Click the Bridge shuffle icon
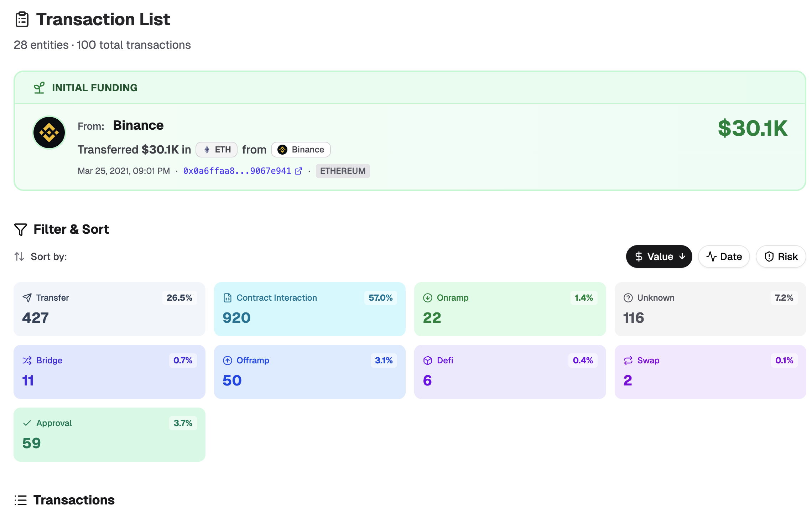Image resolution: width=812 pixels, height=513 pixels. coord(27,361)
